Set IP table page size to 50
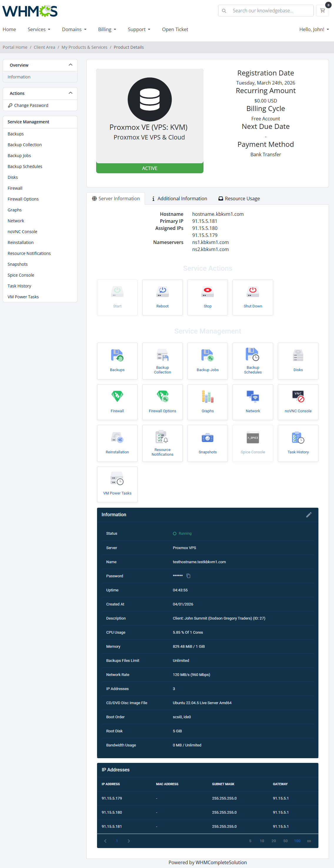The height and width of the screenshot is (868, 334). tap(285, 841)
